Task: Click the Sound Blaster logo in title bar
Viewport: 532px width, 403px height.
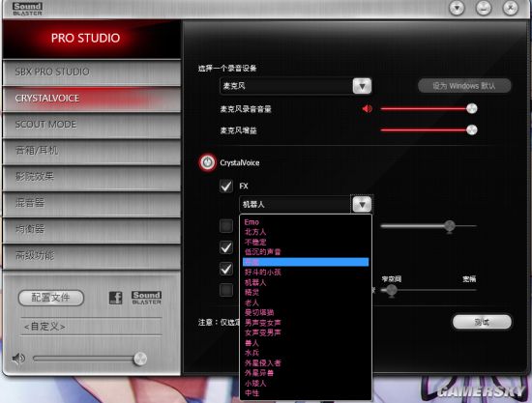Action: coord(27,9)
